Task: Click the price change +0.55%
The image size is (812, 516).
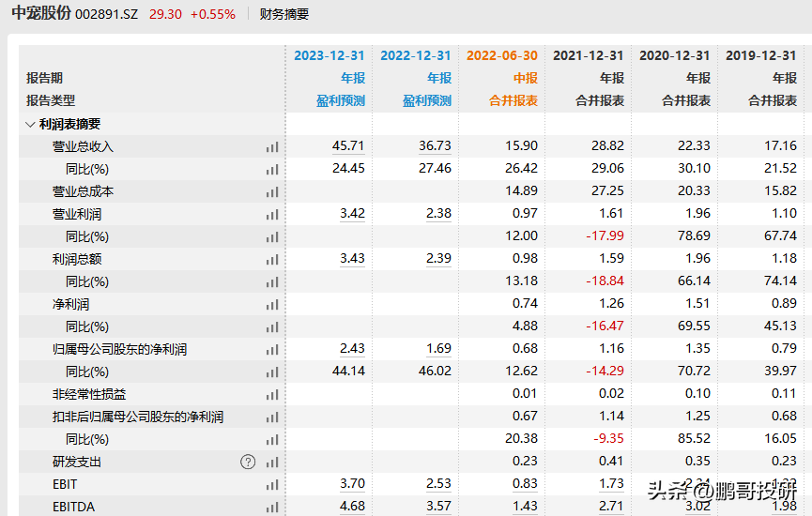Action: [213, 14]
